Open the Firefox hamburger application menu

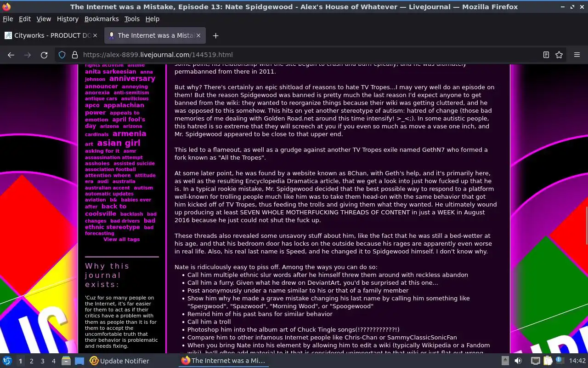[577, 55]
